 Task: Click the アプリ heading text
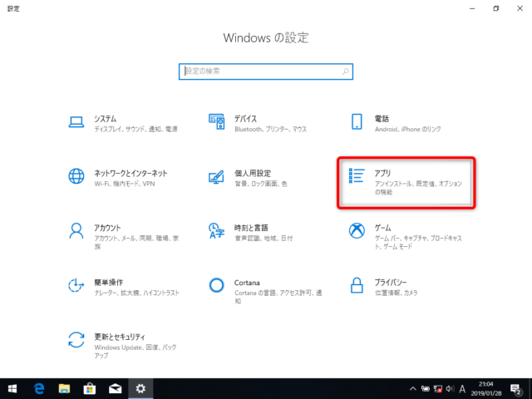[x=382, y=174]
